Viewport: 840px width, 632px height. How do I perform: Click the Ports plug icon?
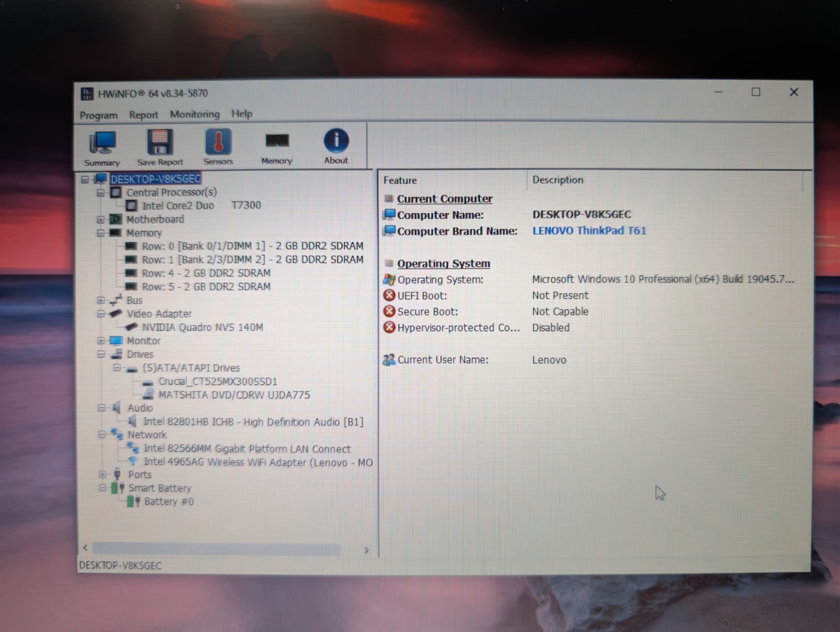pos(117,475)
